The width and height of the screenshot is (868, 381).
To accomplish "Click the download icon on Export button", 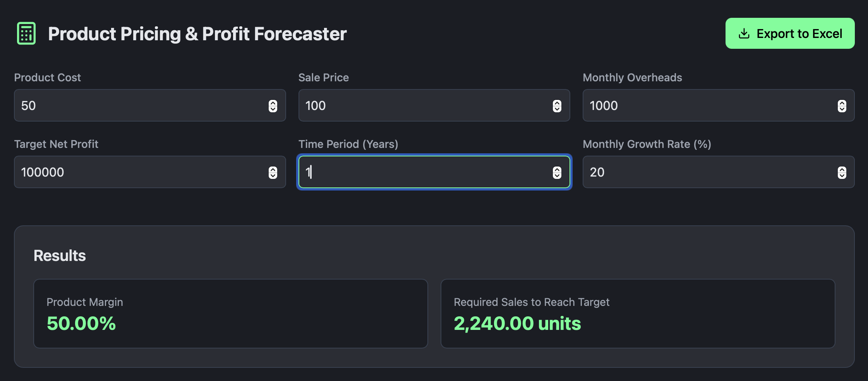I will [x=744, y=34].
